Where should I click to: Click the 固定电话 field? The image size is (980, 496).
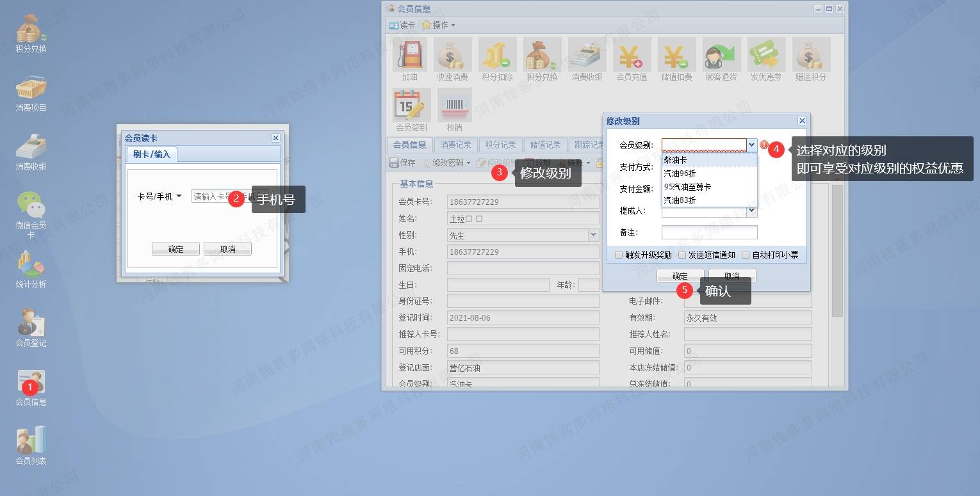pyautogui.click(x=523, y=268)
